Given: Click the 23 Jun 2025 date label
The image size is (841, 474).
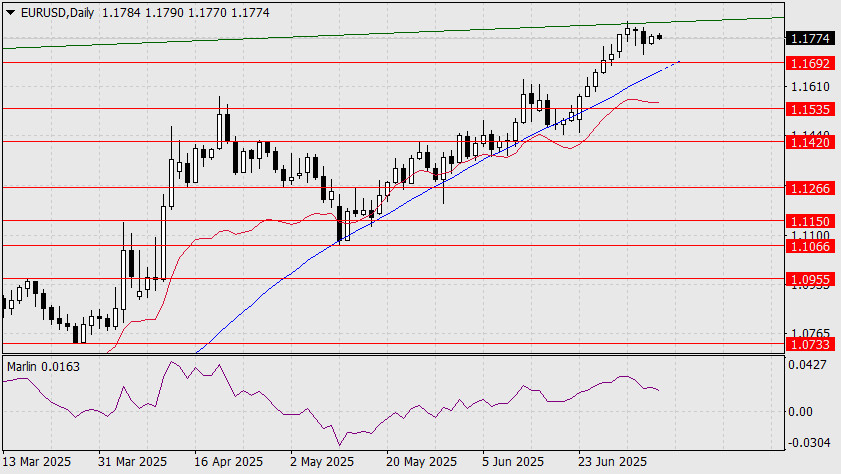Looking at the screenshot, I should (613, 462).
